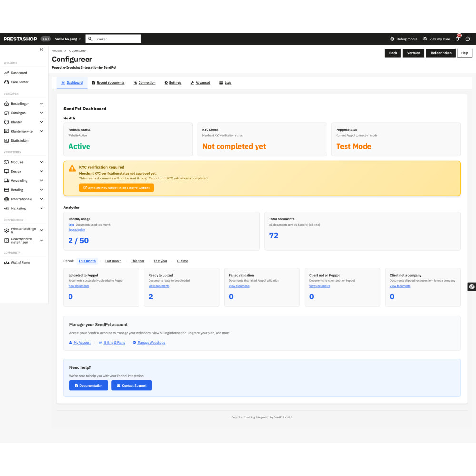476x476 pixels.
Task: Expand the Geavanceerde instellingen chevron
Action: click(41, 241)
